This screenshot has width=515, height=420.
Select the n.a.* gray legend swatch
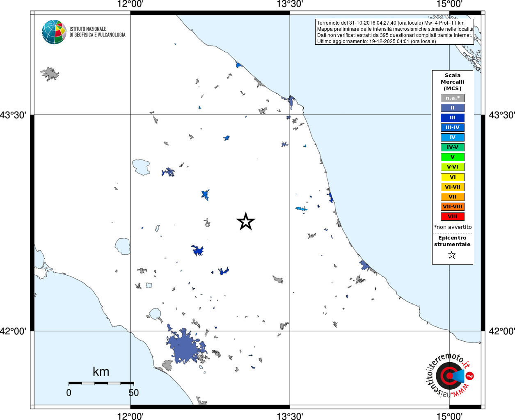coord(453,98)
